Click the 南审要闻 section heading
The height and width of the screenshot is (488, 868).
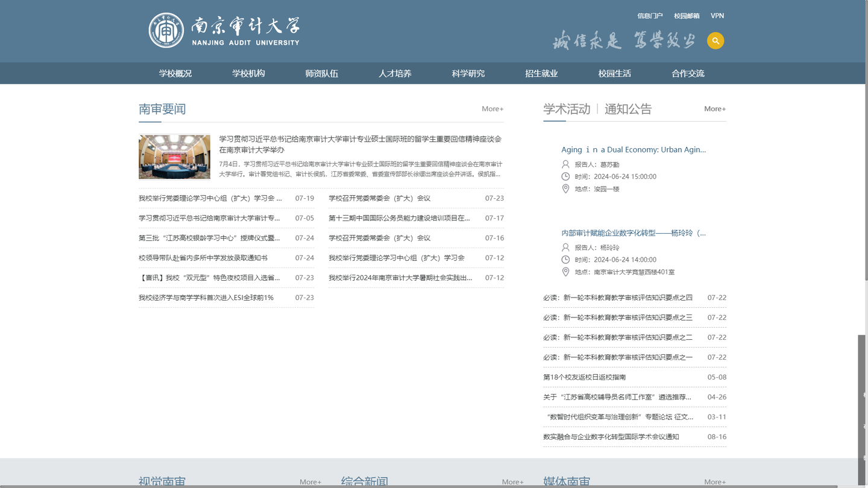pos(162,109)
